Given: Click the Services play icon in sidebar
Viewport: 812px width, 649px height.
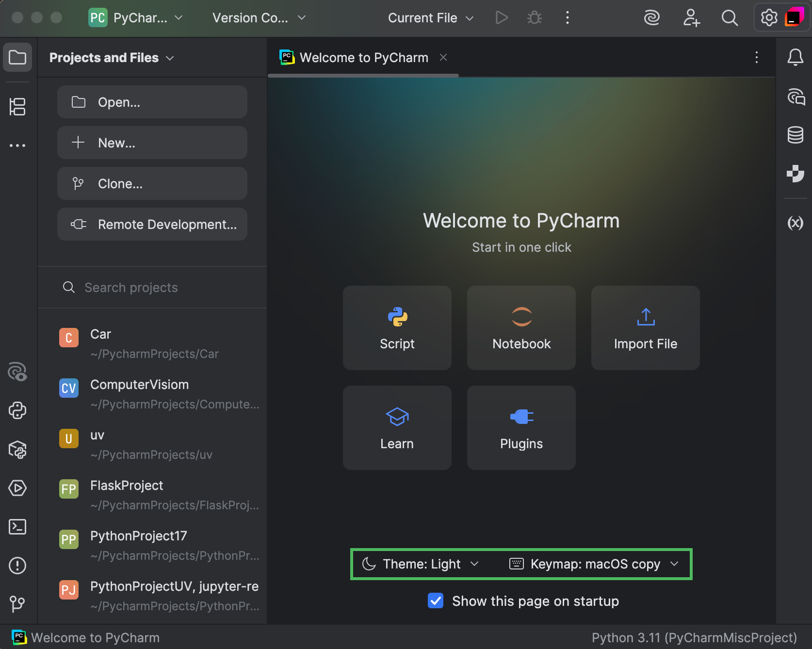Looking at the screenshot, I should [17, 488].
